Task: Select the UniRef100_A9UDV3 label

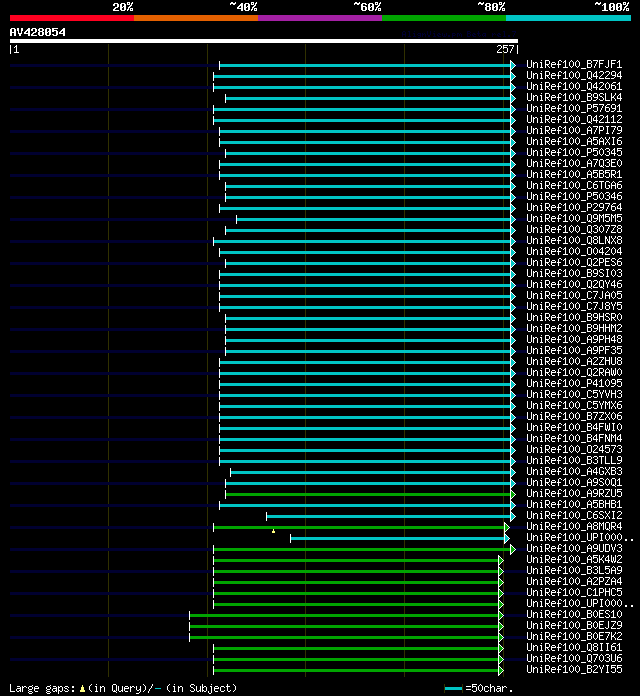Action: tap(574, 548)
